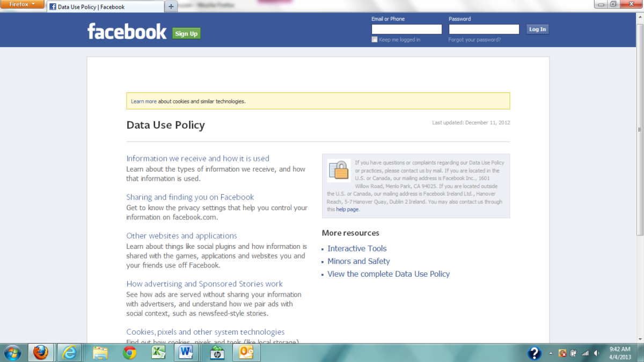The image size is (644, 362).
Task: Click the scrollbar up arrow
Action: pos(640,17)
